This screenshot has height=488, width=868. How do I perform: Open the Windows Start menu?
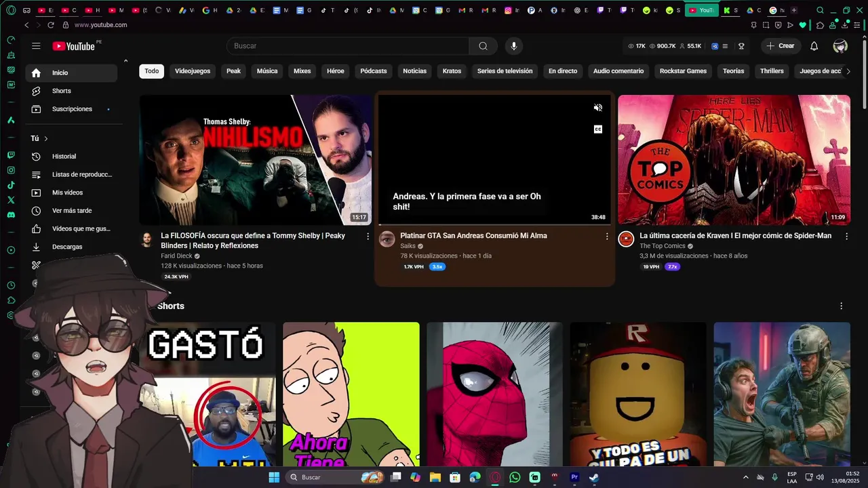[274, 477]
